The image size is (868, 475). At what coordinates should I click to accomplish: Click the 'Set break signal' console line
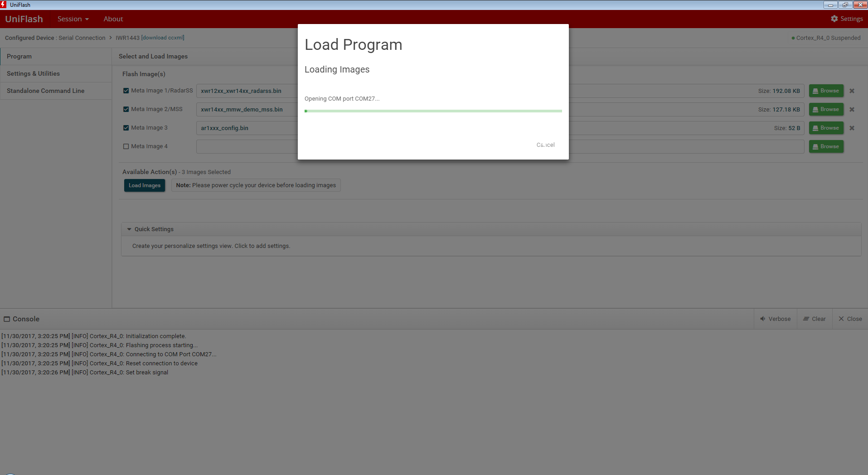(x=85, y=373)
